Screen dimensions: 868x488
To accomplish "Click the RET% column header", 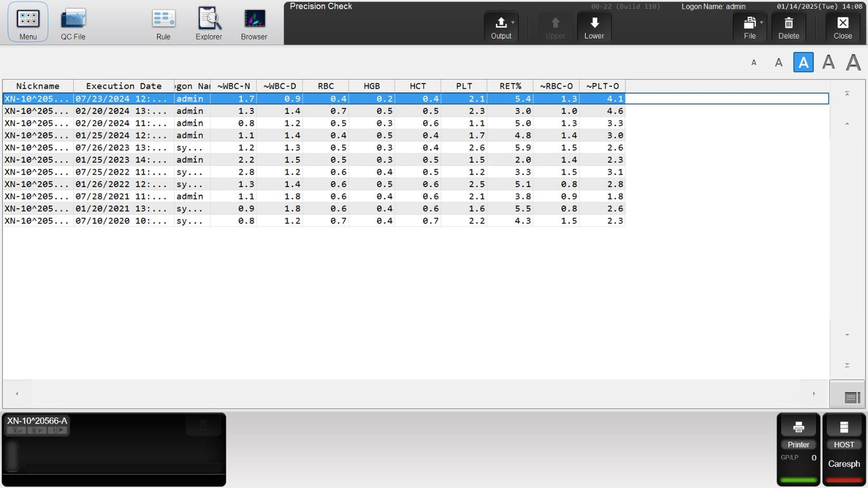I will click(x=510, y=86).
